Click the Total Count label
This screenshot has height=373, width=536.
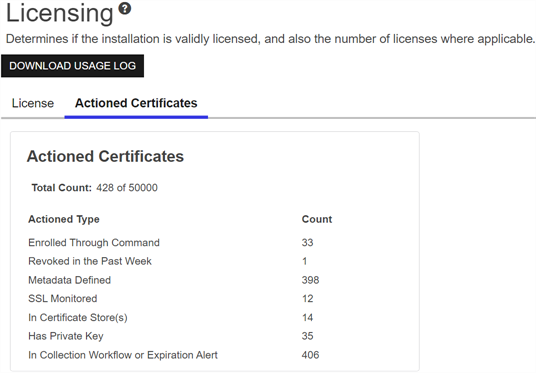coord(62,188)
